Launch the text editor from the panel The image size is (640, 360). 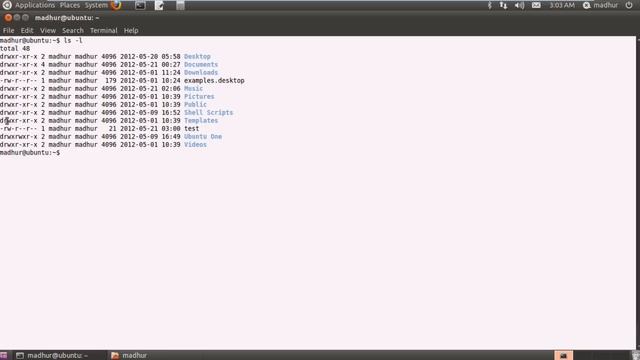159,5
